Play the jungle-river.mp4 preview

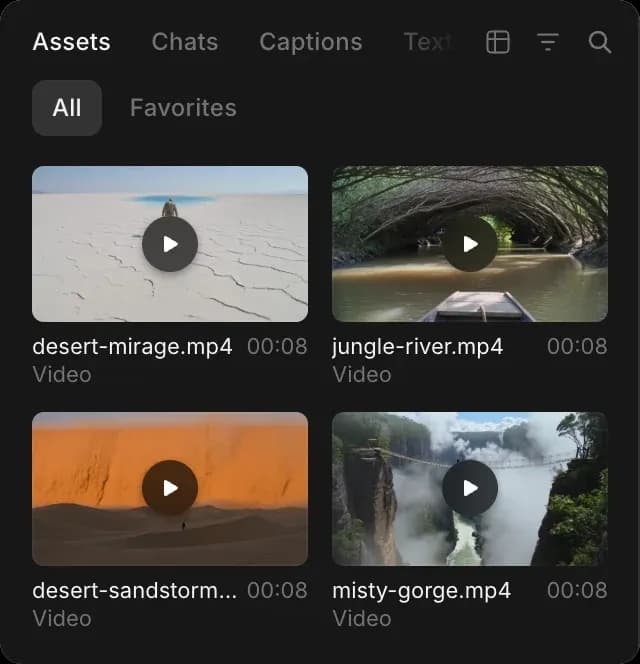tap(470, 244)
